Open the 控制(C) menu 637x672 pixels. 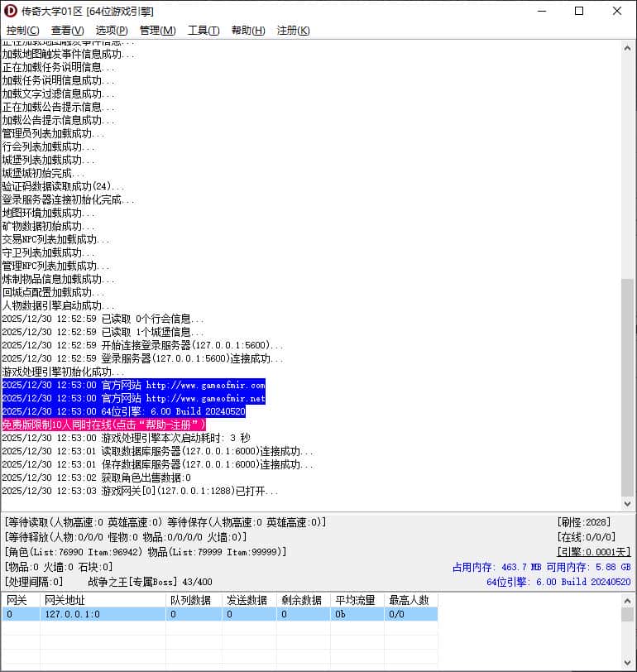click(22, 31)
